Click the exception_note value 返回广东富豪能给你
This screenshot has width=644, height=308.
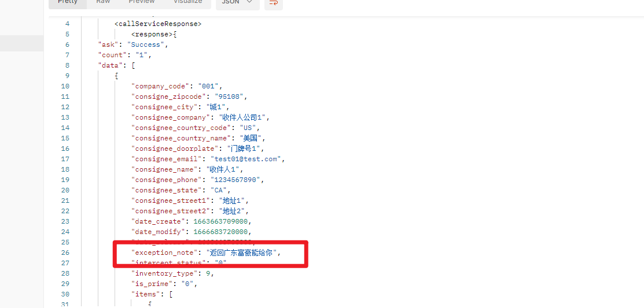coord(240,253)
